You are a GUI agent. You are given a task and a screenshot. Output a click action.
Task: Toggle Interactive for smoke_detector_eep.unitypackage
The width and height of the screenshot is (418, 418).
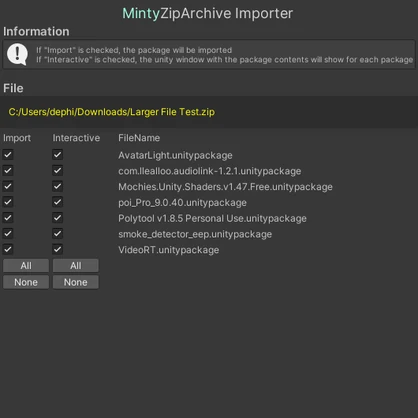point(57,234)
